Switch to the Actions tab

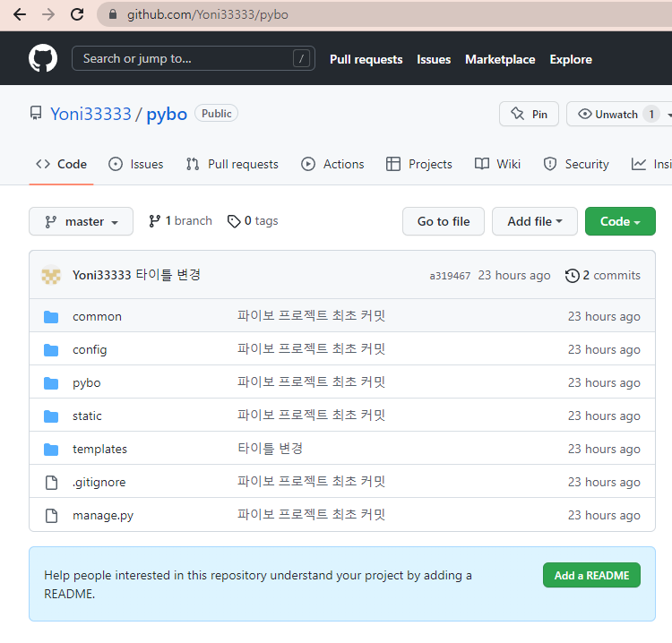coord(332,164)
